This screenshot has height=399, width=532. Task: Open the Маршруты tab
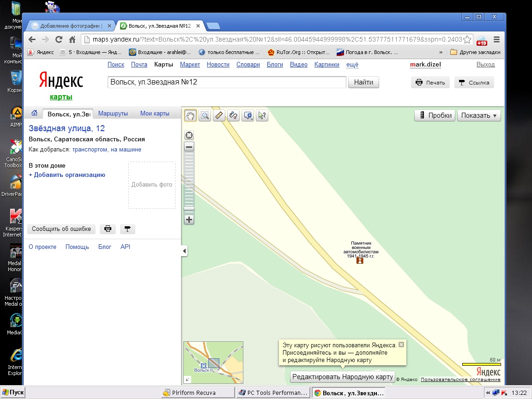113,113
